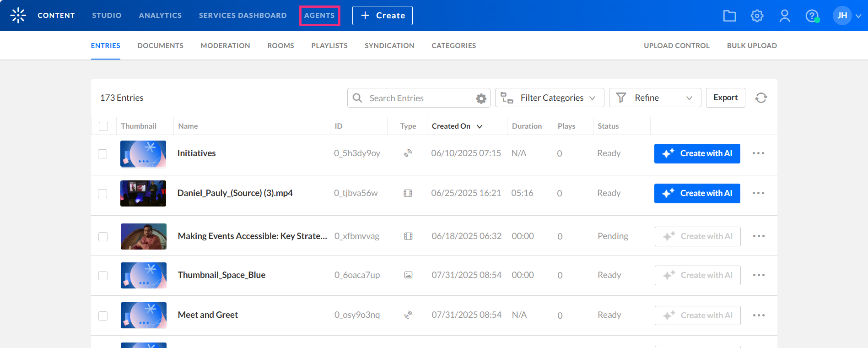Go to the Content section
This screenshot has height=348, width=868.
pyautogui.click(x=56, y=16)
